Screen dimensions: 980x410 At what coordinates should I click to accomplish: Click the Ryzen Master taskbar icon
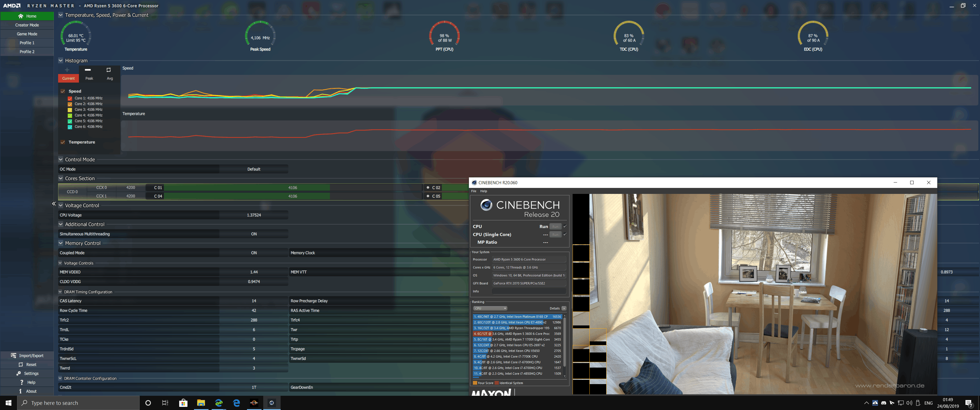point(254,403)
